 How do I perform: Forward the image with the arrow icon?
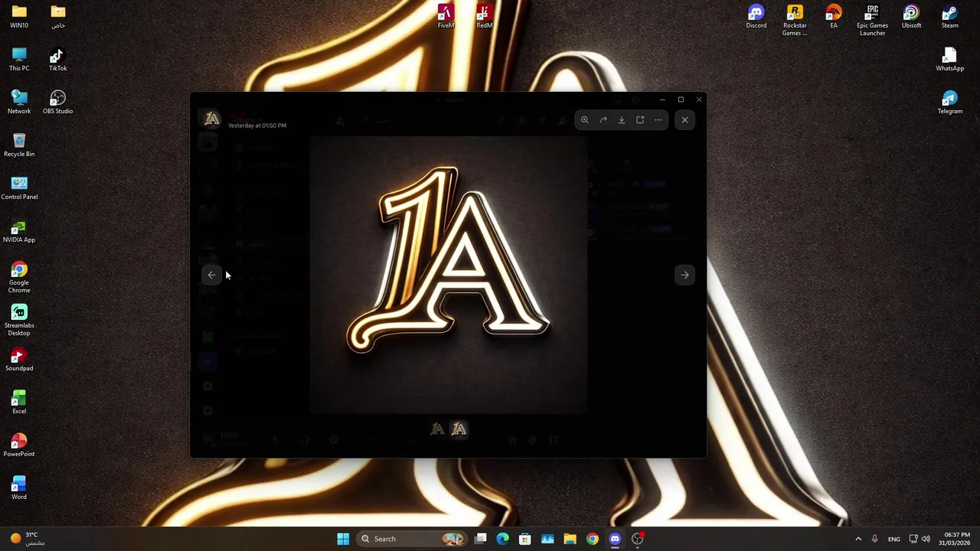coord(603,119)
